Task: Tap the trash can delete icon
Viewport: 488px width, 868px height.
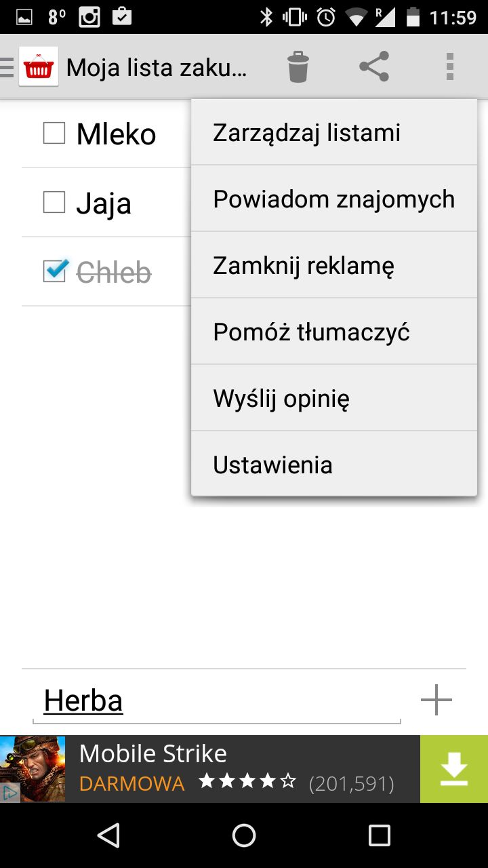Action: 298,66
